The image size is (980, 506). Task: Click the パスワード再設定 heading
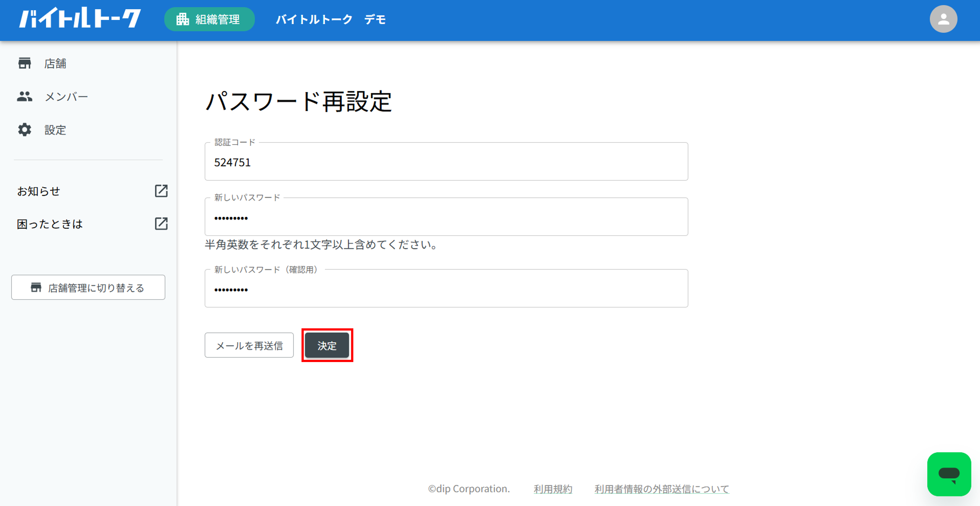[x=299, y=102]
